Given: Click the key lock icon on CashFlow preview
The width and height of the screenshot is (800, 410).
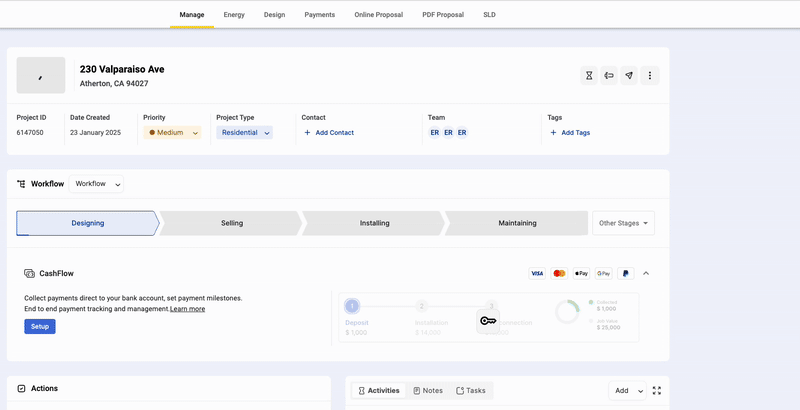Looking at the screenshot, I should pos(488,321).
